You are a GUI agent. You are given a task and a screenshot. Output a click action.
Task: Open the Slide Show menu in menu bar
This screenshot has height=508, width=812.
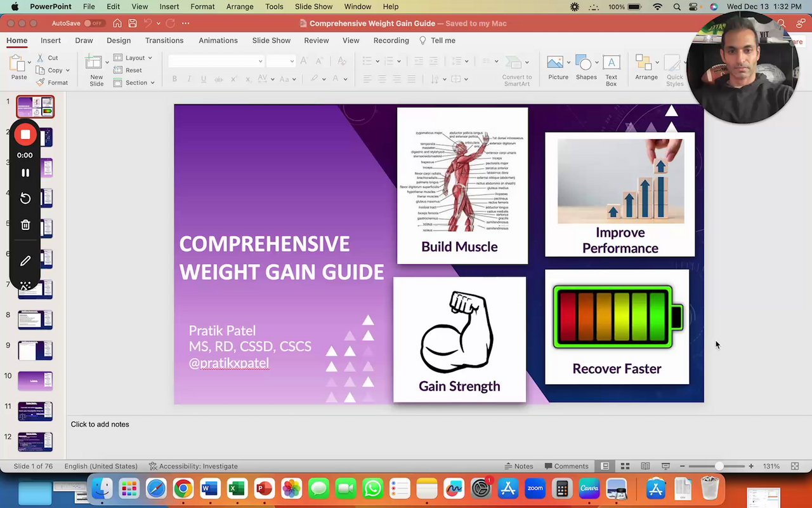coord(313,6)
